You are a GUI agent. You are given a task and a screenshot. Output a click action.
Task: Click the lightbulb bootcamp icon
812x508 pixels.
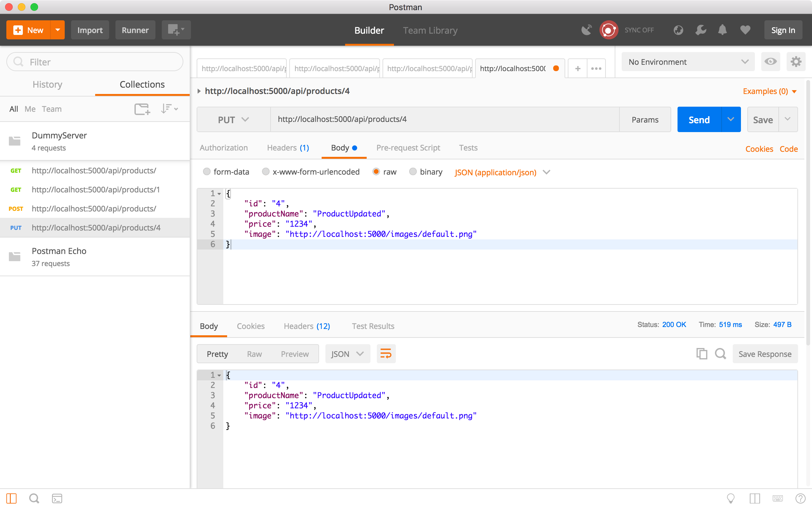point(731,498)
